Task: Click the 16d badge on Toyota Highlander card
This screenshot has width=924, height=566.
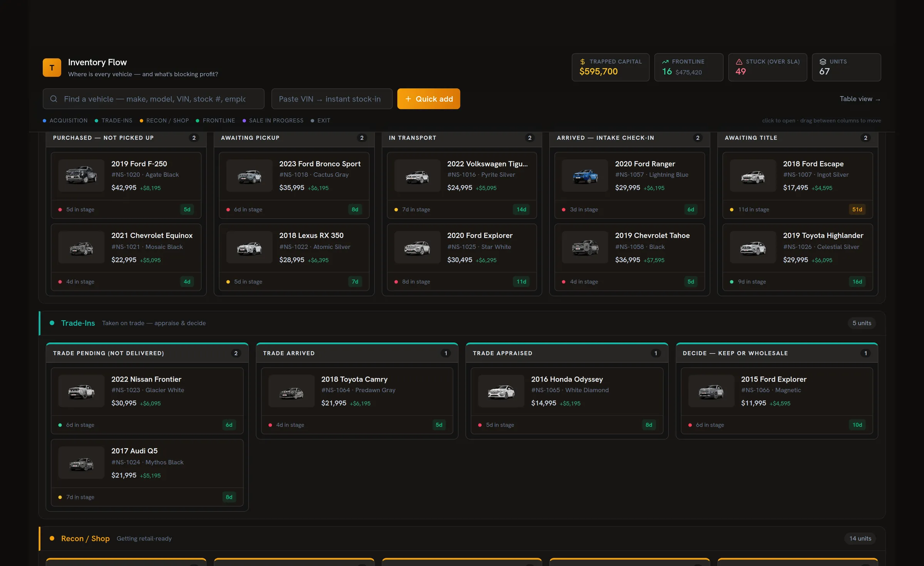Action: [x=857, y=281]
